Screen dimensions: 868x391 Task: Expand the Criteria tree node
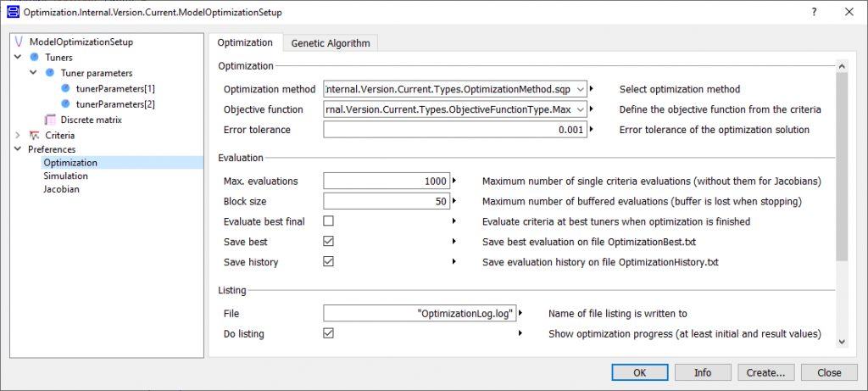[x=18, y=135]
